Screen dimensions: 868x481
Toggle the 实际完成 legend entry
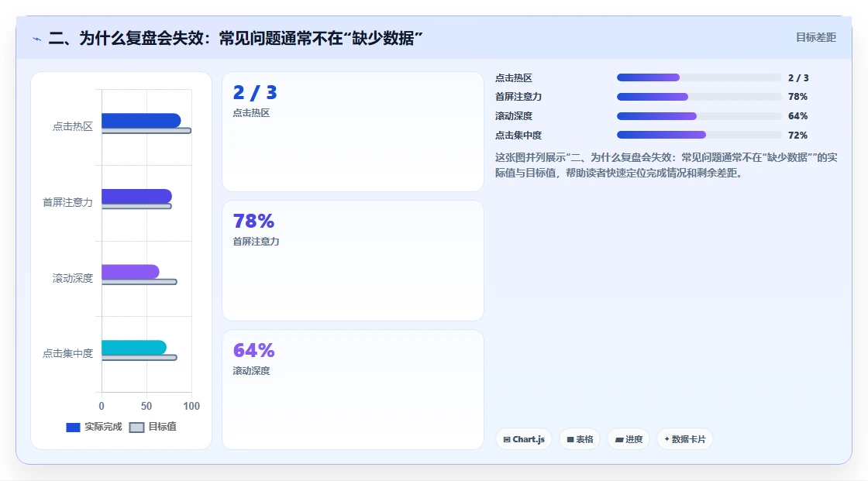click(94, 427)
